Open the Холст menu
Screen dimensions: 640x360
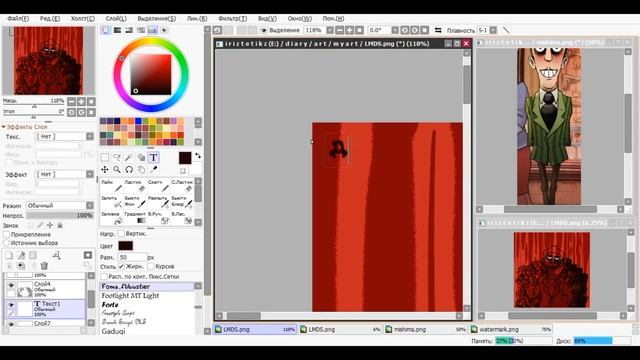click(82, 19)
